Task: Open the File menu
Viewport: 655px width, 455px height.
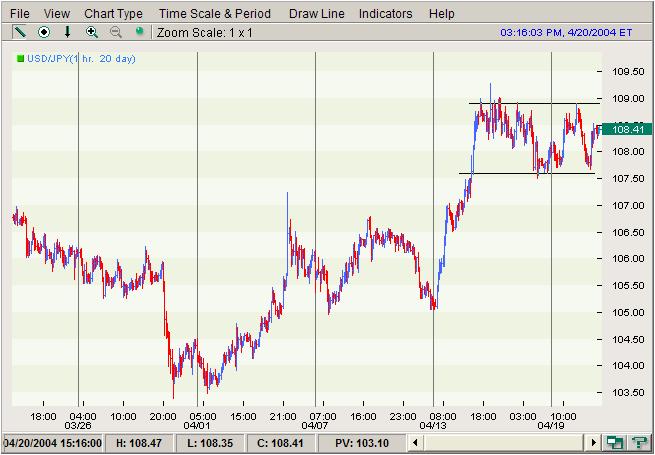Action: pyautogui.click(x=20, y=14)
